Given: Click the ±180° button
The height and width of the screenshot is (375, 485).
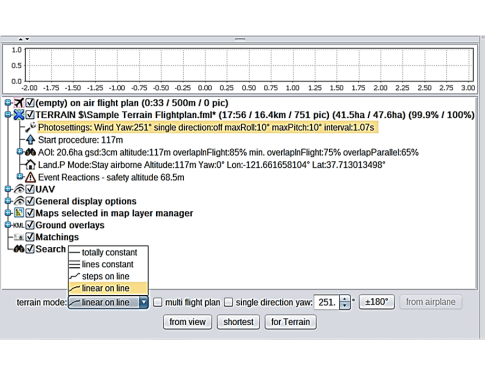Looking at the screenshot, I should pyautogui.click(x=377, y=302).
